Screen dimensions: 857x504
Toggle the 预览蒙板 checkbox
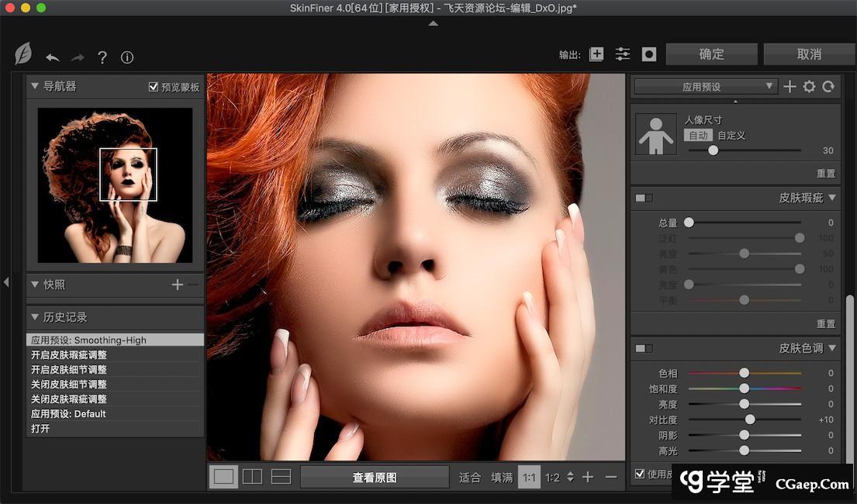(154, 87)
